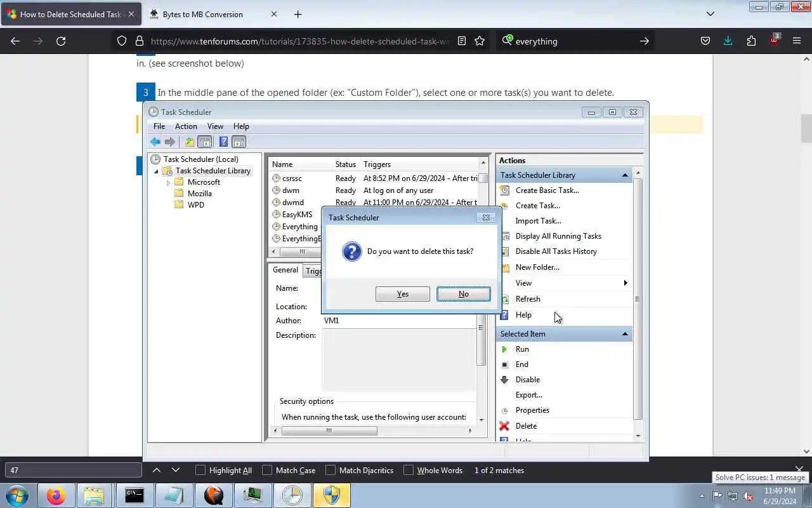Switch to the General tab in task details
812x508 pixels.
pyautogui.click(x=285, y=270)
